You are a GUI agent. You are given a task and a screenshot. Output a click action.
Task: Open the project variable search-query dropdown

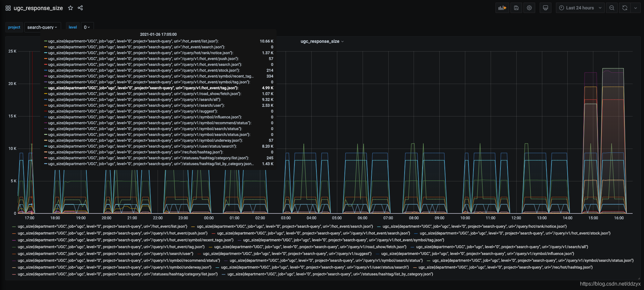pos(42,27)
